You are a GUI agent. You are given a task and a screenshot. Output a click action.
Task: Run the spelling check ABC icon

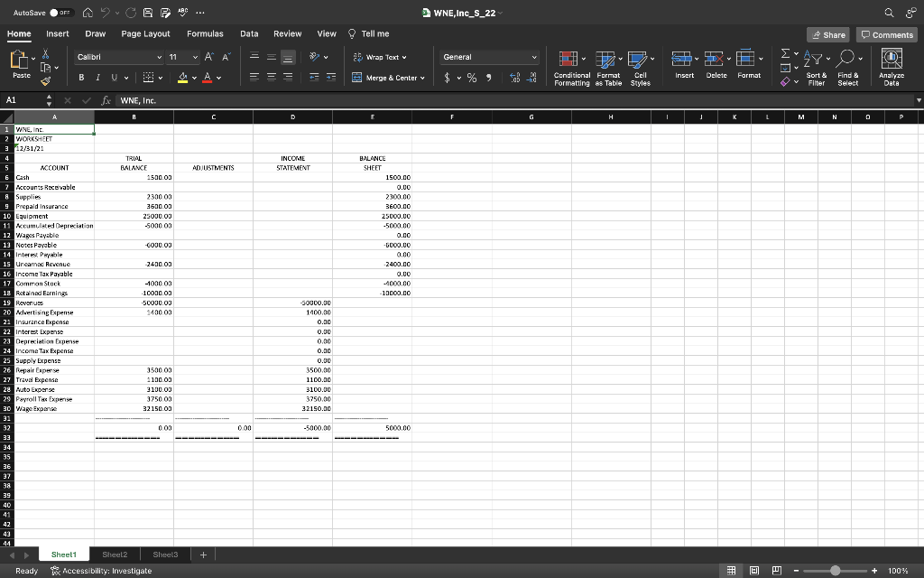[182, 13]
